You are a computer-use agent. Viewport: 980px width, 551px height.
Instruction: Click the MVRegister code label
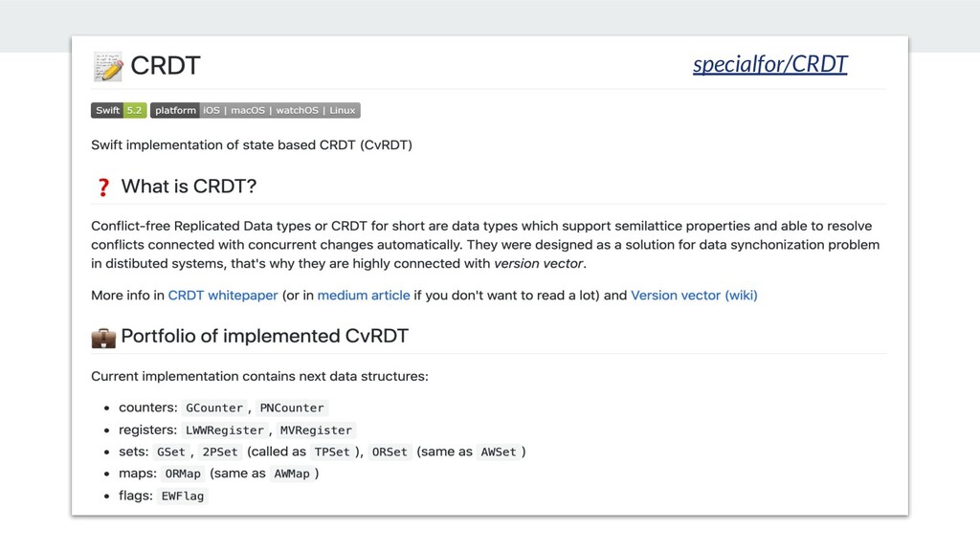point(316,430)
